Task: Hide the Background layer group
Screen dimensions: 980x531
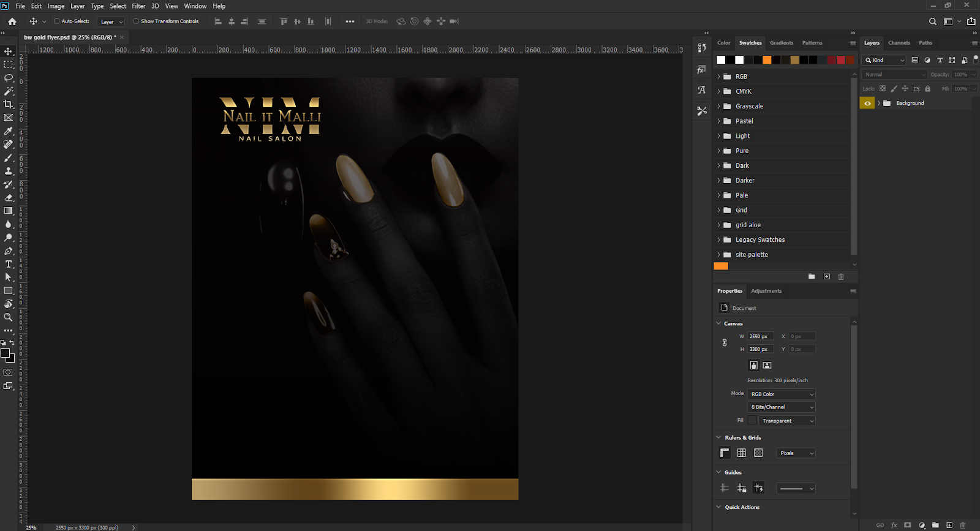Action: [867, 104]
